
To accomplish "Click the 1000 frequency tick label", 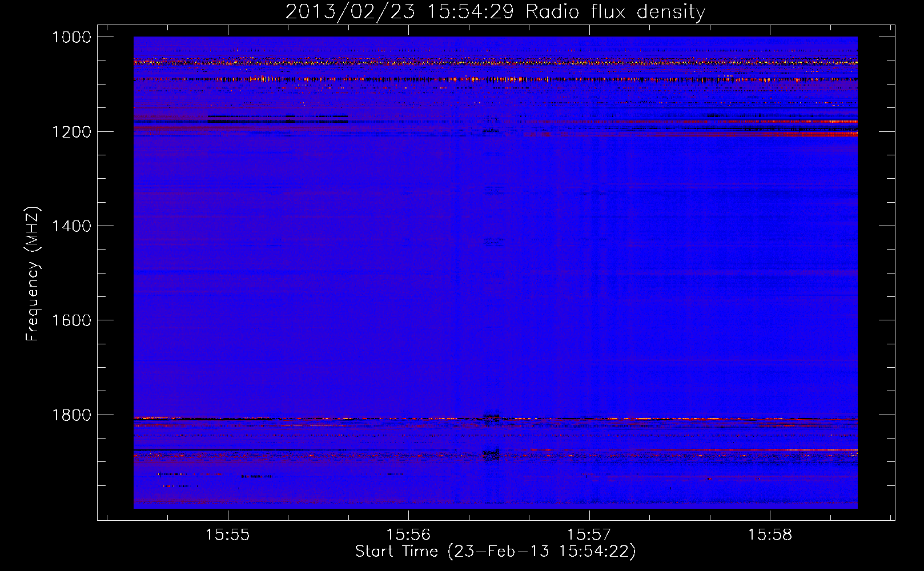I will click(x=71, y=37).
